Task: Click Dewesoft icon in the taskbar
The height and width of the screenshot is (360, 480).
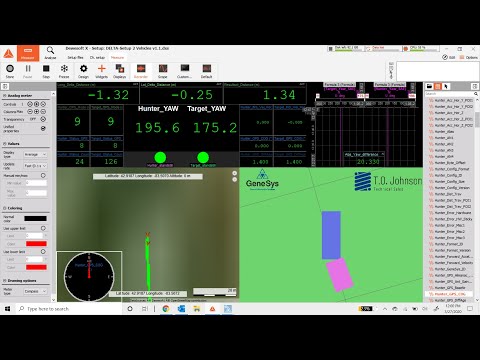Action: click(x=212, y=309)
